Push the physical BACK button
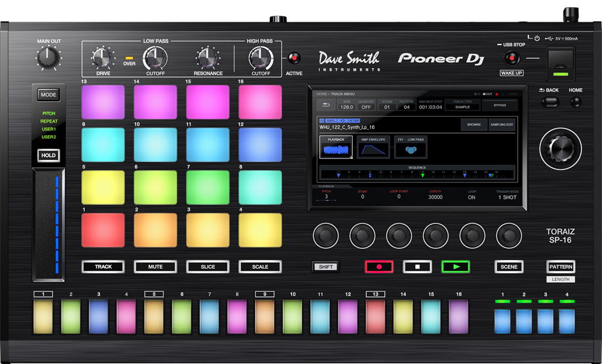Image resolution: width=602 pixels, height=364 pixels. click(x=550, y=102)
